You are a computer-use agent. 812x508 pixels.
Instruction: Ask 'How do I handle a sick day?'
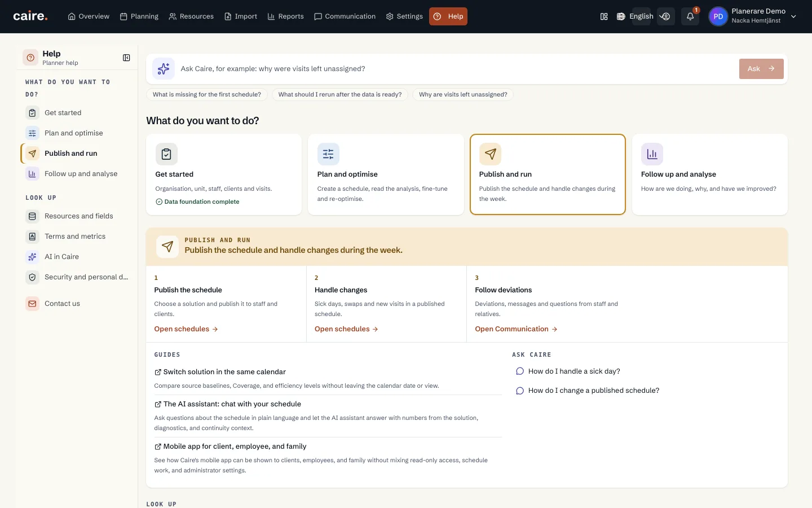pos(568,371)
